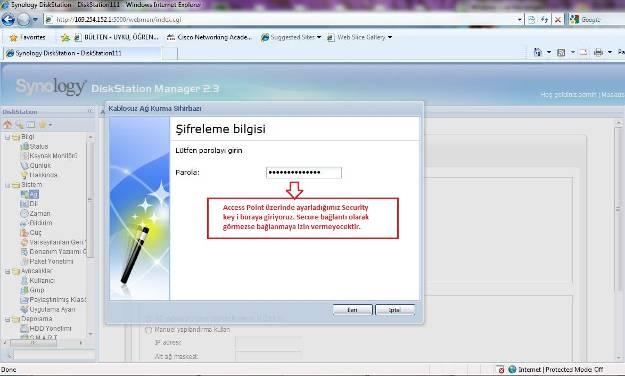This screenshot has height=376, width=625.
Task: Open the address bar dropdown arrow
Action: click(x=520, y=19)
